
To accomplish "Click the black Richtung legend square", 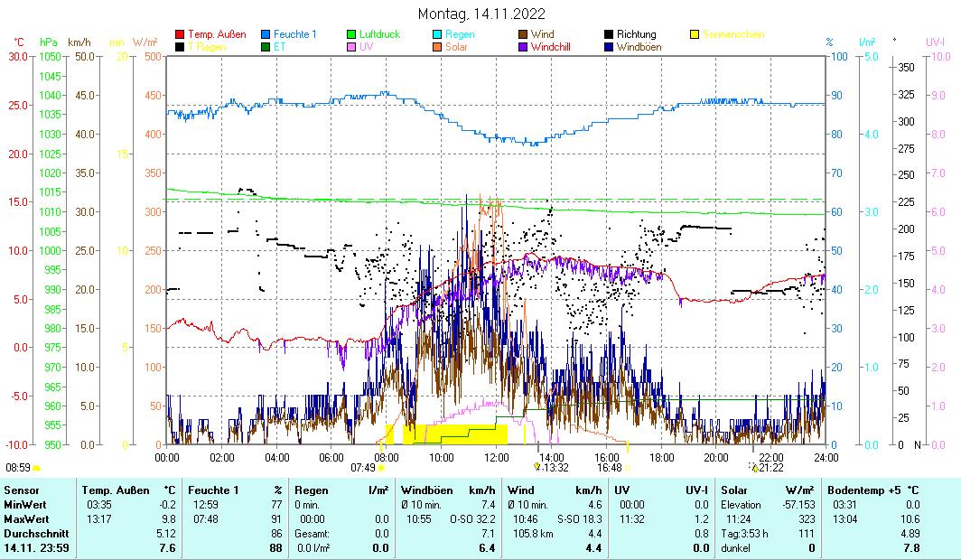I will 610,34.
